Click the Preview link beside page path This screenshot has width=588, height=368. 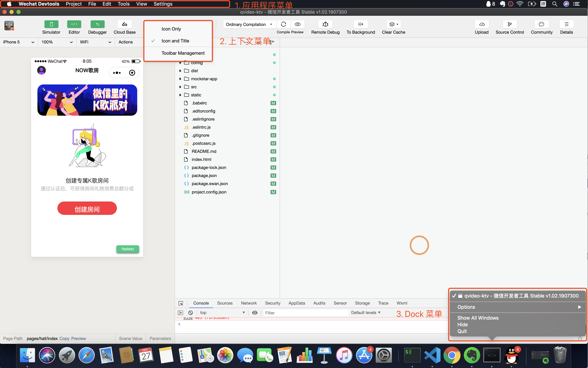click(x=79, y=339)
